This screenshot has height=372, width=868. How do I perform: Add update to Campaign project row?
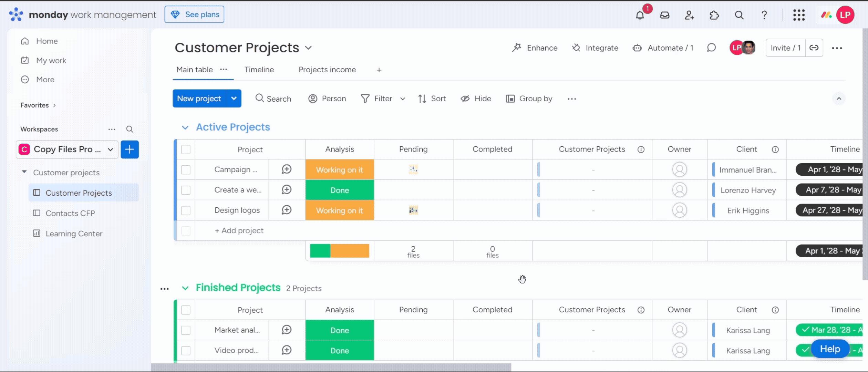(287, 169)
